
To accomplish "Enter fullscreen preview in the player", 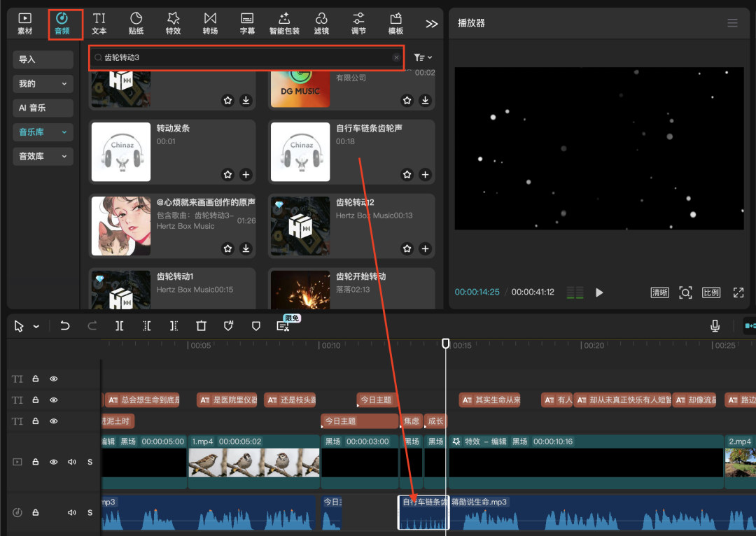I will pos(738,292).
